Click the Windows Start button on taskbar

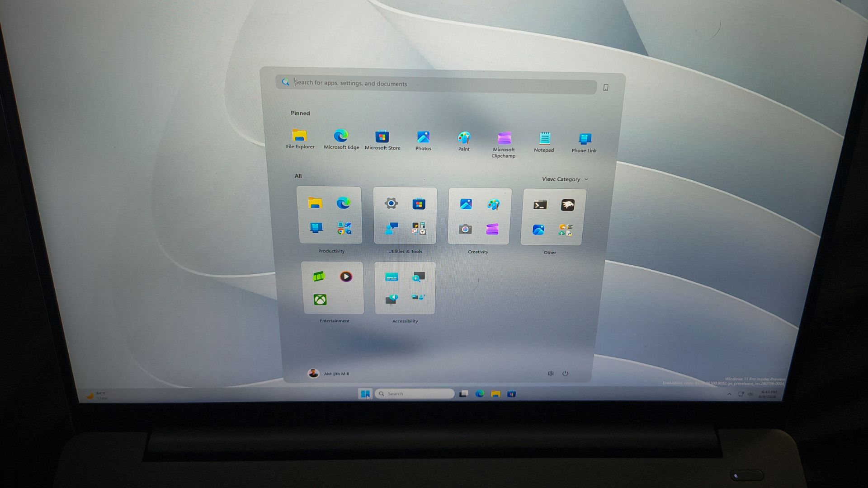pyautogui.click(x=365, y=394)
